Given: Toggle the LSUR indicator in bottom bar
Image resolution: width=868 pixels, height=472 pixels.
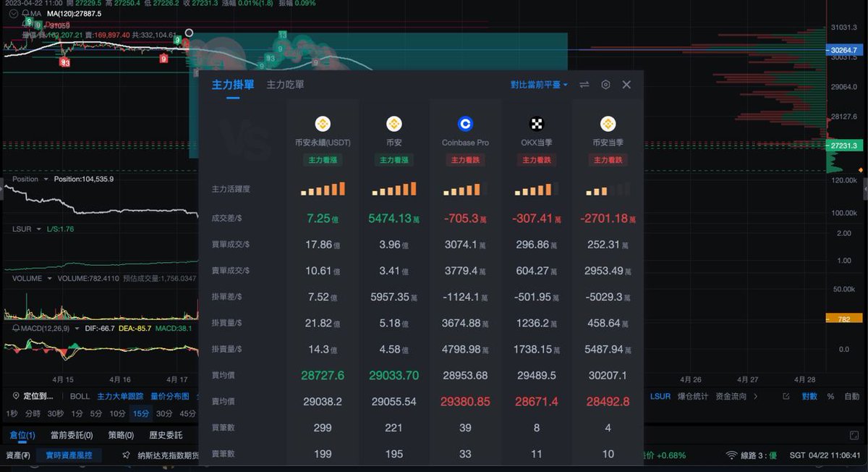Looking at the screenshot, I should point(660,396).
